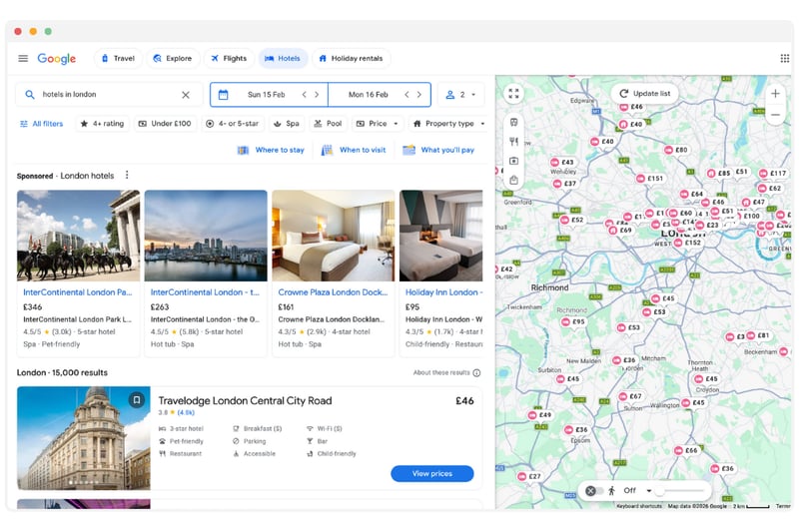Expand the map to full screen
Viewport: 799px width, 532px height.
click(x=513, y=94)
